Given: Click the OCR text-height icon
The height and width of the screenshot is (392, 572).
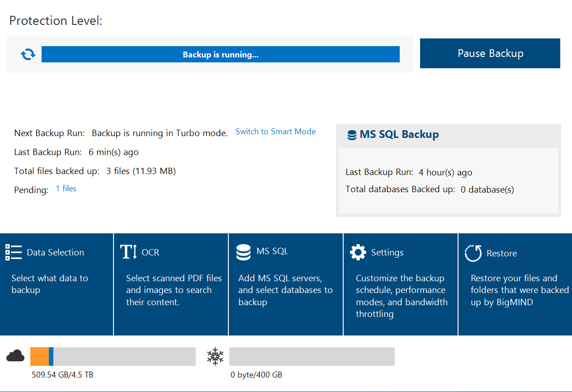Looking at the screenshot, I should click(x=128, y=252).
